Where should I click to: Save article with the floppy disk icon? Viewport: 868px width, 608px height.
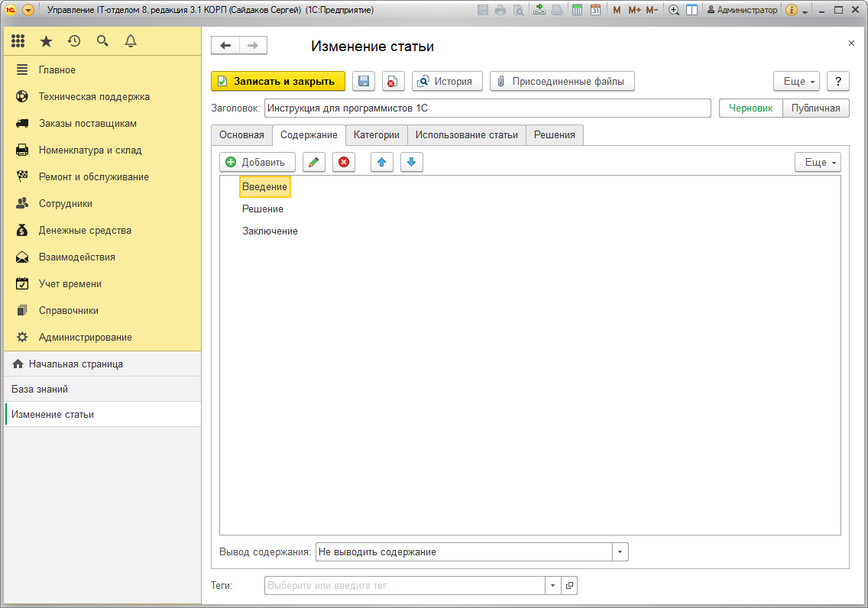click(x=364, y=81)
